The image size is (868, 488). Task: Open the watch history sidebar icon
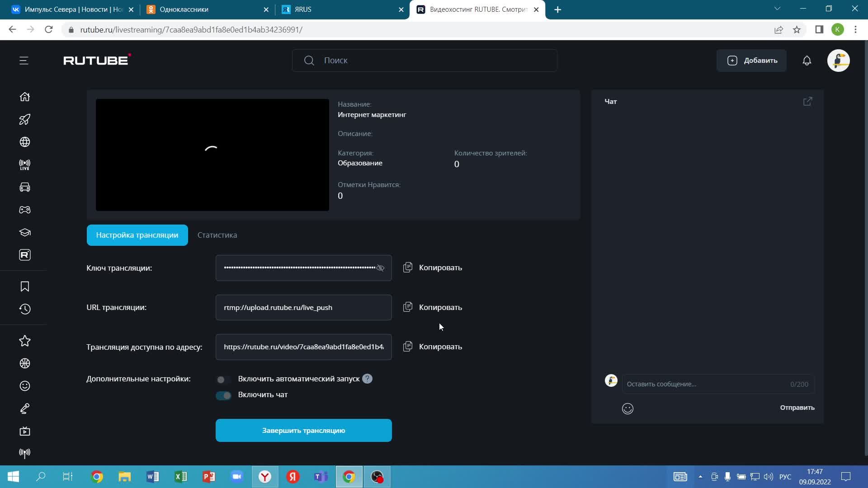coord(25,309)
